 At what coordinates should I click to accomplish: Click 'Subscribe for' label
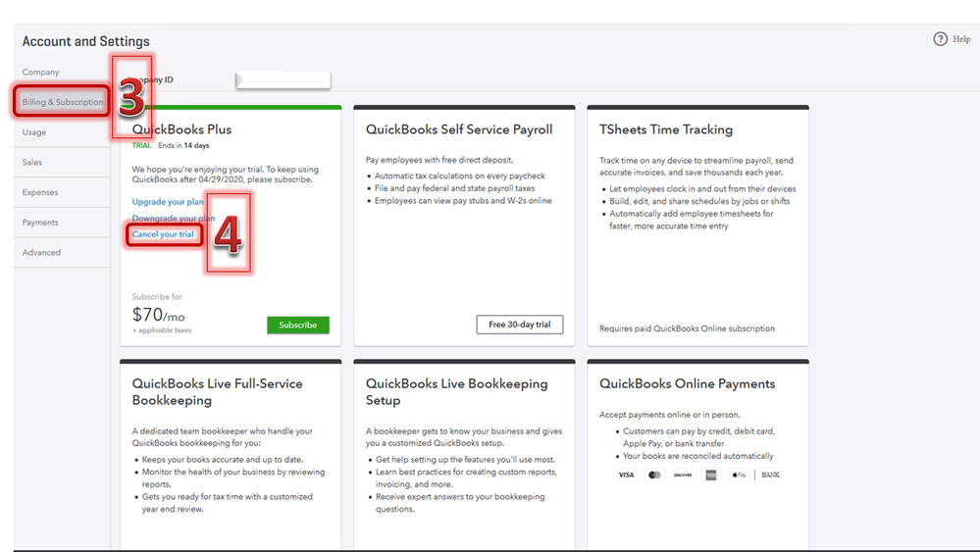coord(157,297)
